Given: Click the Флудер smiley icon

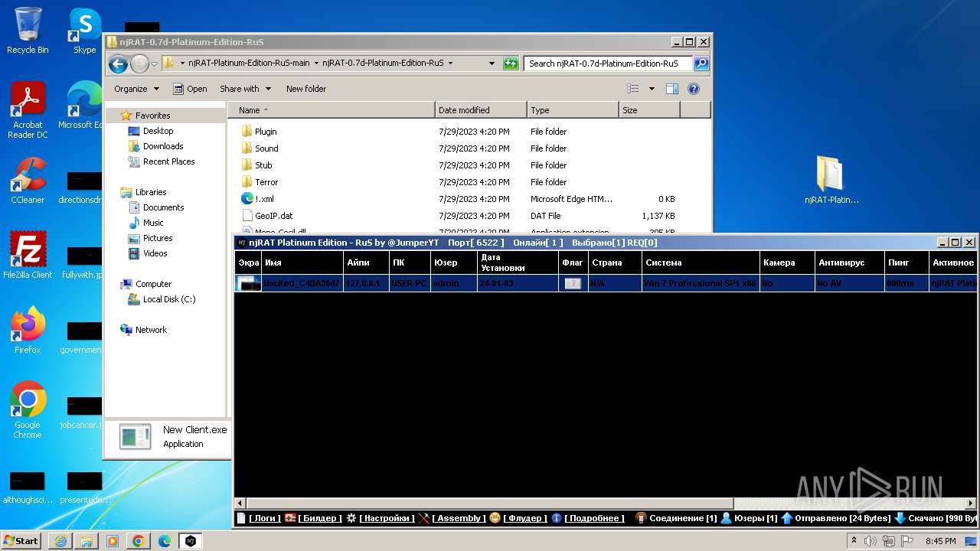Looking at the screenshot, I should (x=495, y=518).
